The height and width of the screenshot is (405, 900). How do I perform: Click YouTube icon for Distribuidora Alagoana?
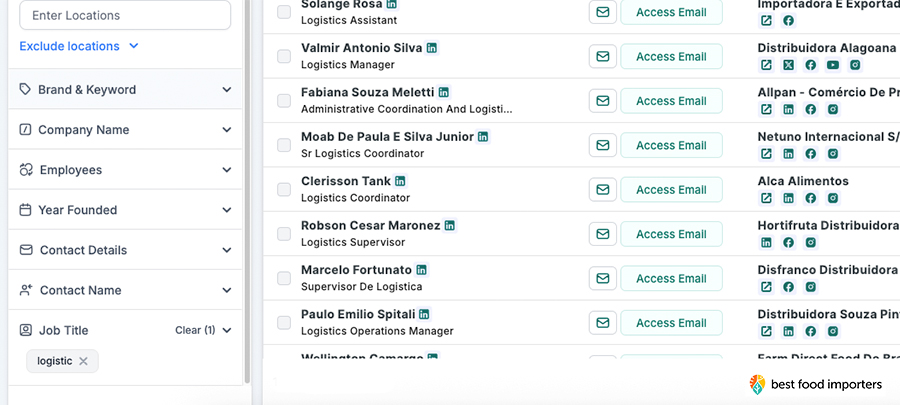833,65
